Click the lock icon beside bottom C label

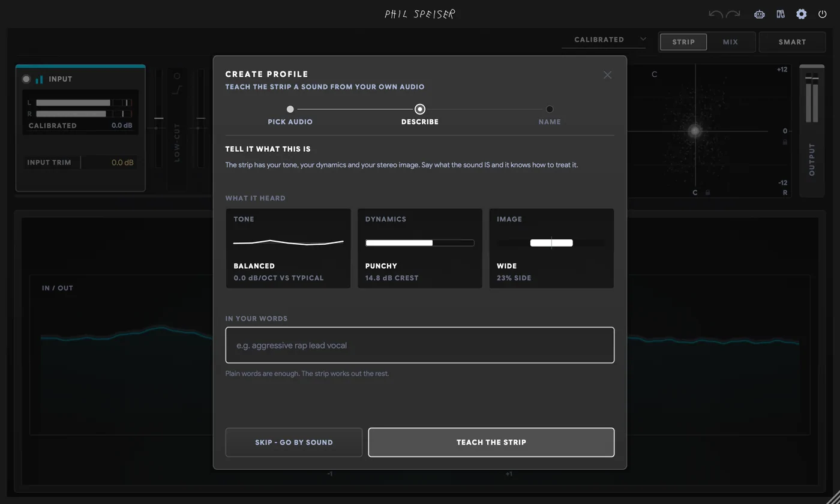708,193
